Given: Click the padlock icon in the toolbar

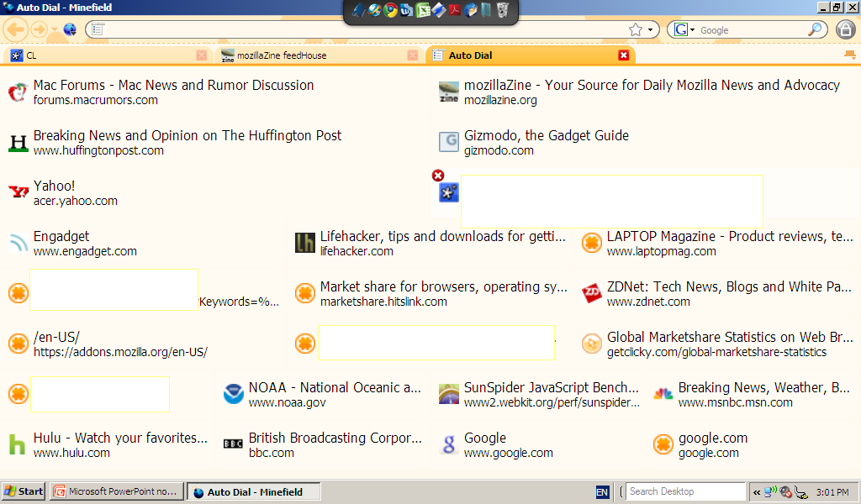Looking at the screenshot, I should [x=846, y=29].
